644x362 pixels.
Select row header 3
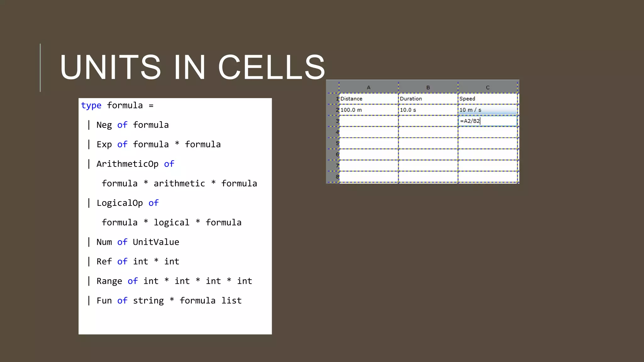point(333,121)
